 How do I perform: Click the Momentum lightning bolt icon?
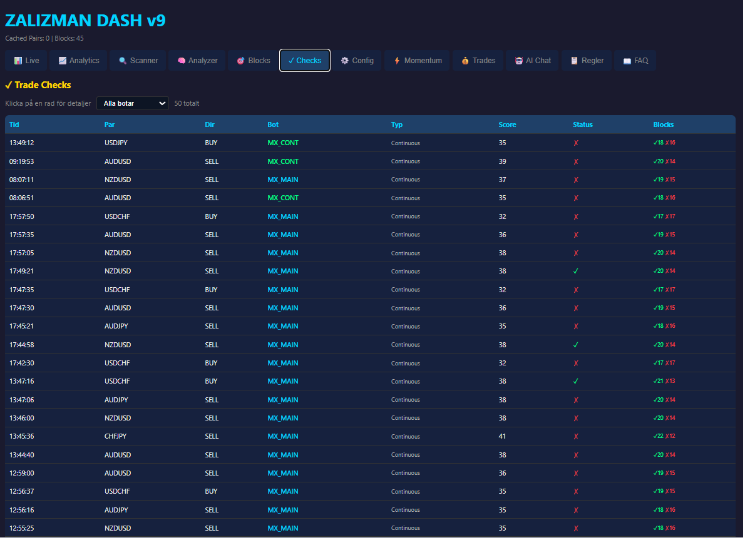pos(397,61)
